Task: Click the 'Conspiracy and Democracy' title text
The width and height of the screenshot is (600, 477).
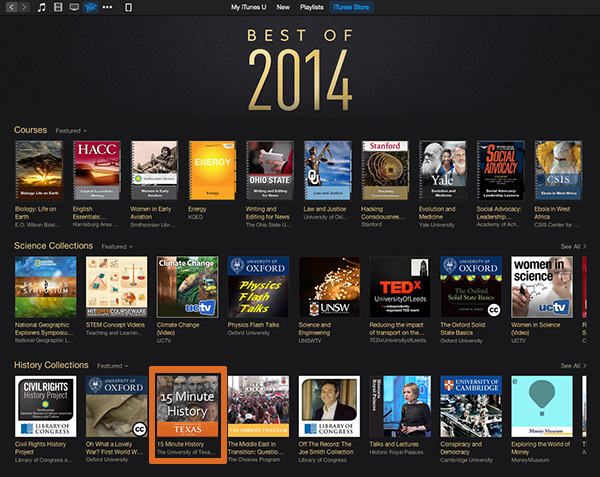Action: pos(461,448)
